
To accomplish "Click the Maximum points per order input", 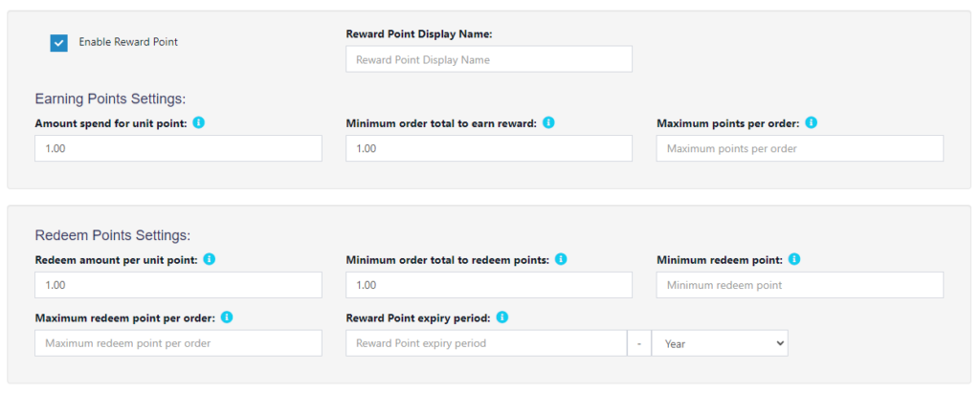I will pos(799,148).
